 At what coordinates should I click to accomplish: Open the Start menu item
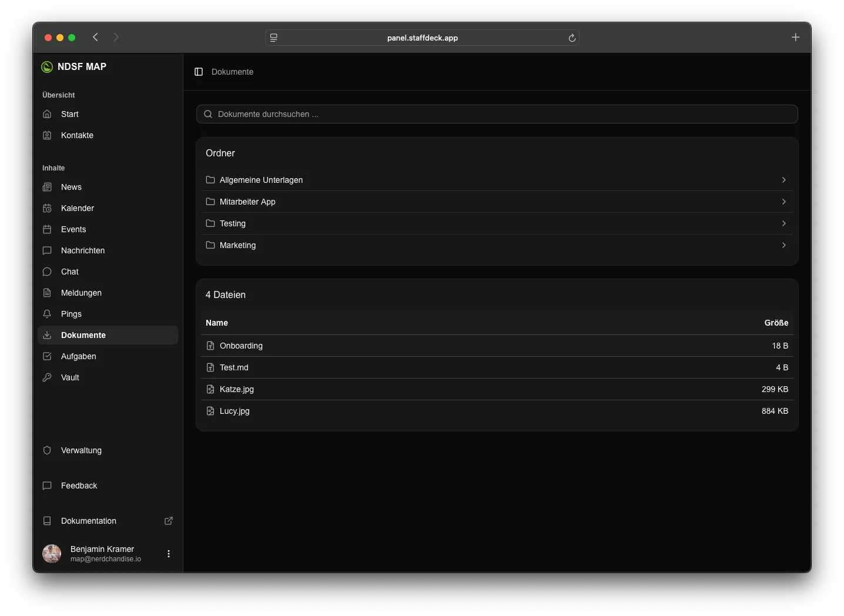108,114
